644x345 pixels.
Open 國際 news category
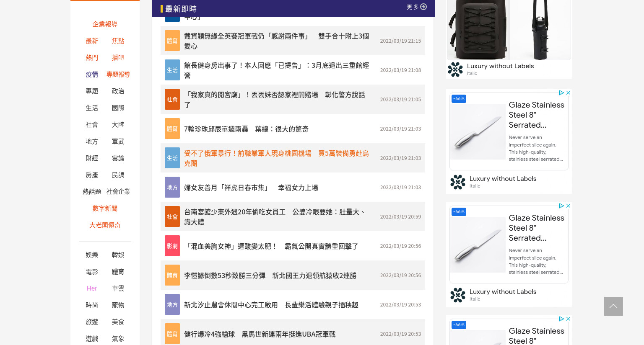(118, 108)
